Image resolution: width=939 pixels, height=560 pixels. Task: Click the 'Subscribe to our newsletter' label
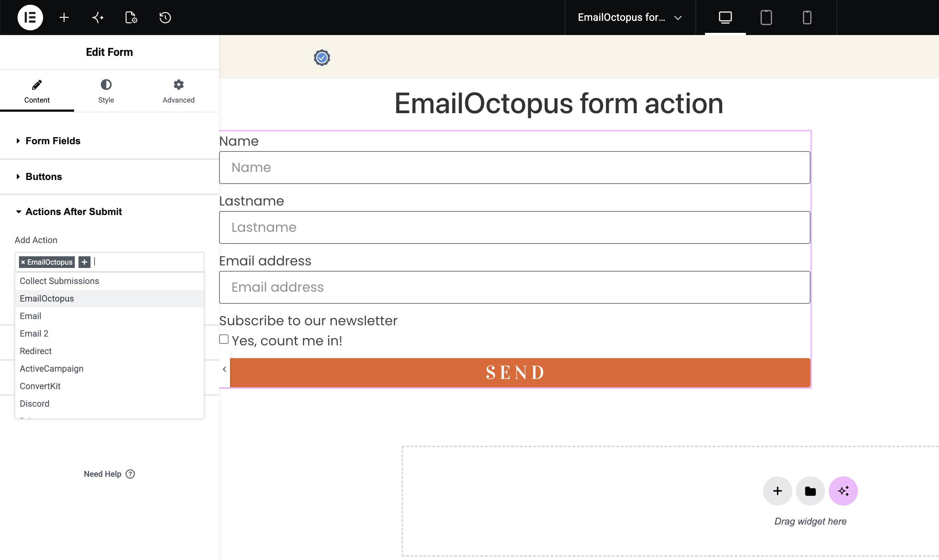308,321
